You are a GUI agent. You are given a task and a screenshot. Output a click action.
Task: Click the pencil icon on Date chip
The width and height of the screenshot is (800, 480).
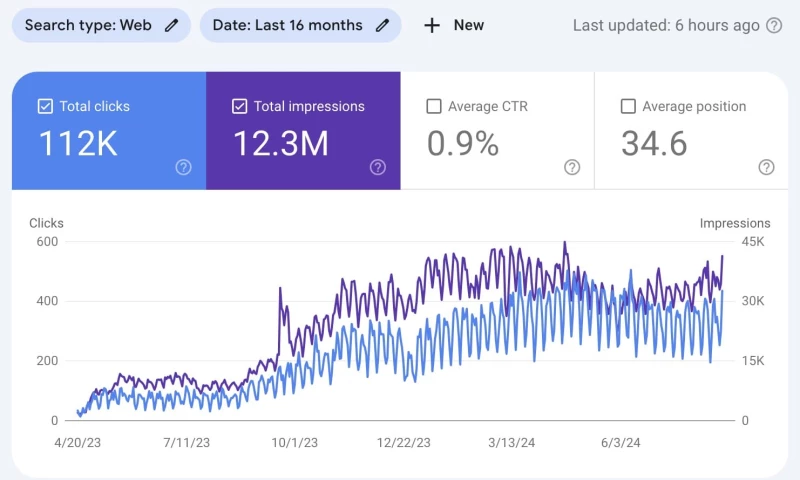coord(382,26)
